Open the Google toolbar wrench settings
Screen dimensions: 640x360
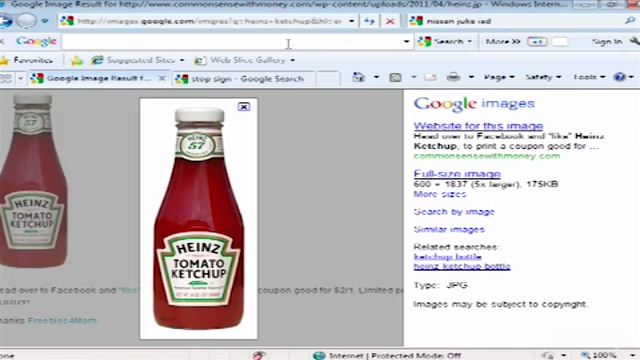click(635, 41)
